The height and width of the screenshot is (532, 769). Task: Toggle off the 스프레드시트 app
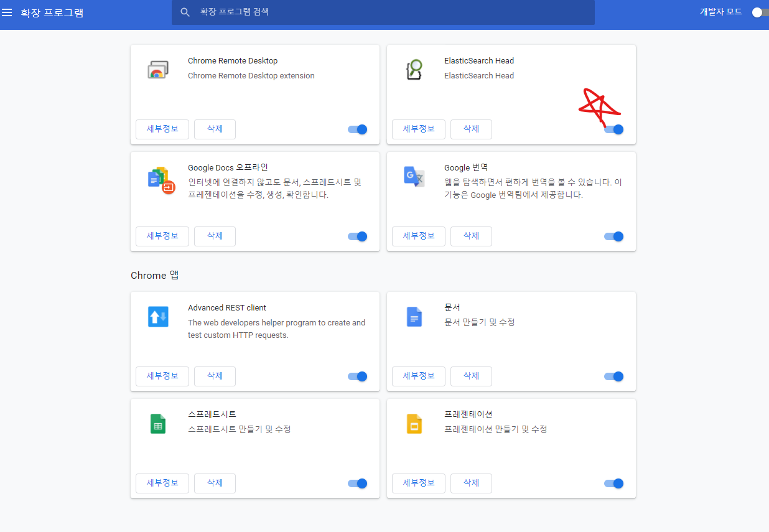coord(358,483)
